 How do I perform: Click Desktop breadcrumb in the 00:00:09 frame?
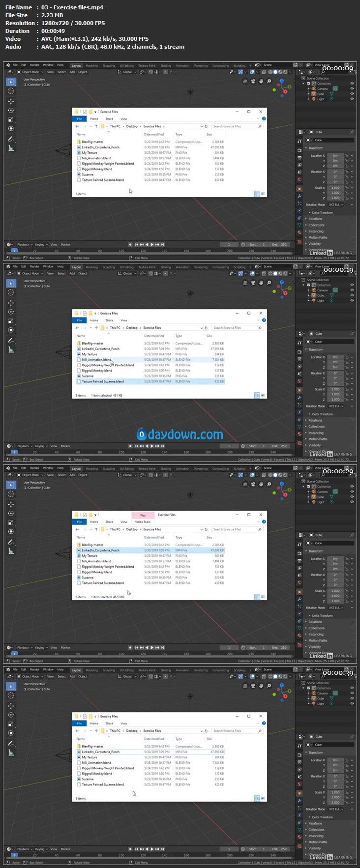coord(132,126)
